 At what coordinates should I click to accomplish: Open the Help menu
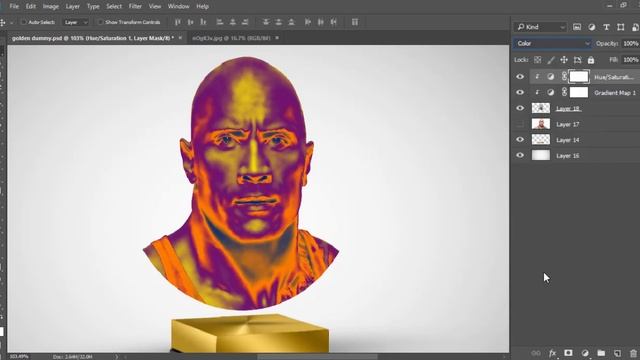pos(202,7)
